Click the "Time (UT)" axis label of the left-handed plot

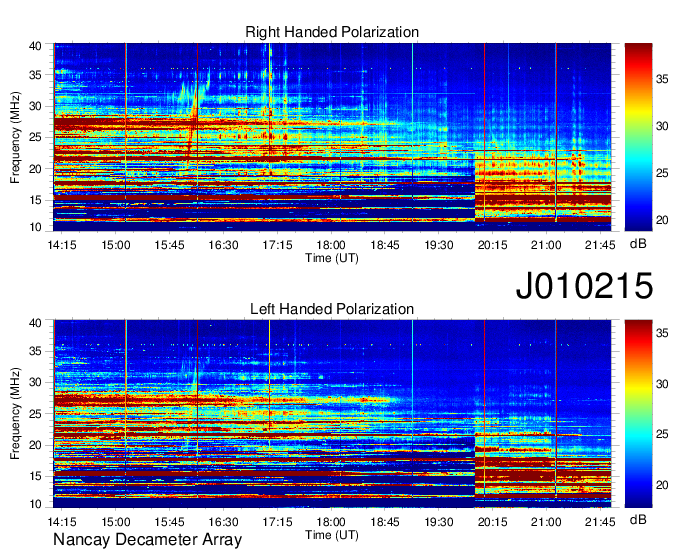[332, 535]
